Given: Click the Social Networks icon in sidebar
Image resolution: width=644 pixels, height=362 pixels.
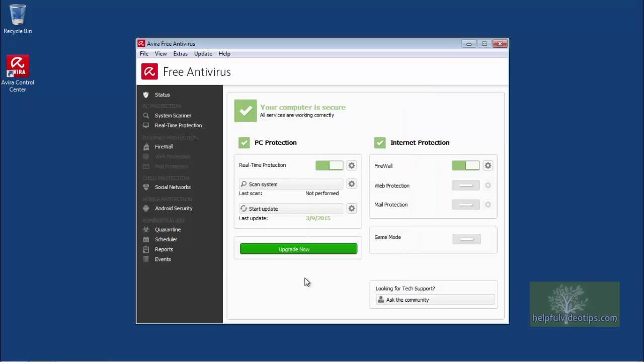Looking at the screenshot, I should pos(146,187).
